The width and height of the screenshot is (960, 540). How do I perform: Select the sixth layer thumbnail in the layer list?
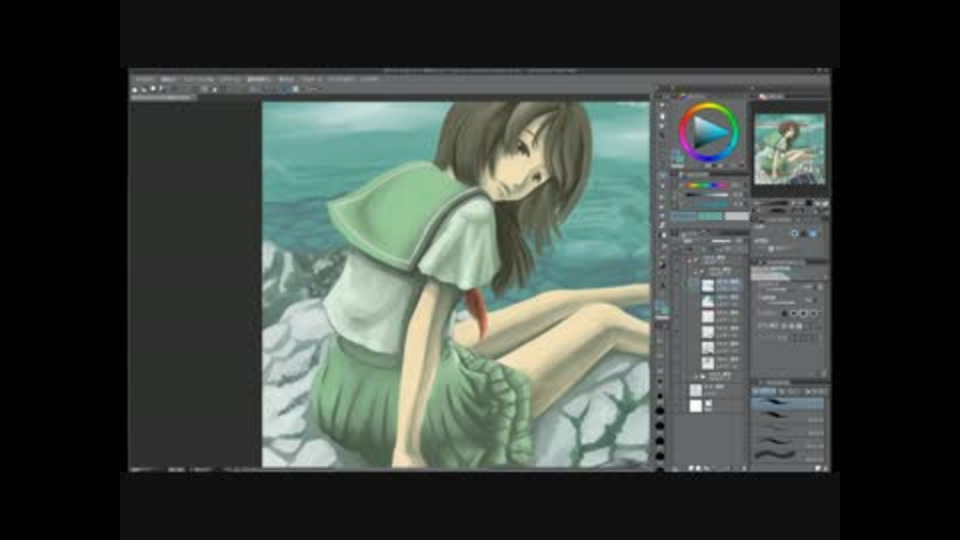click(708, 362)
